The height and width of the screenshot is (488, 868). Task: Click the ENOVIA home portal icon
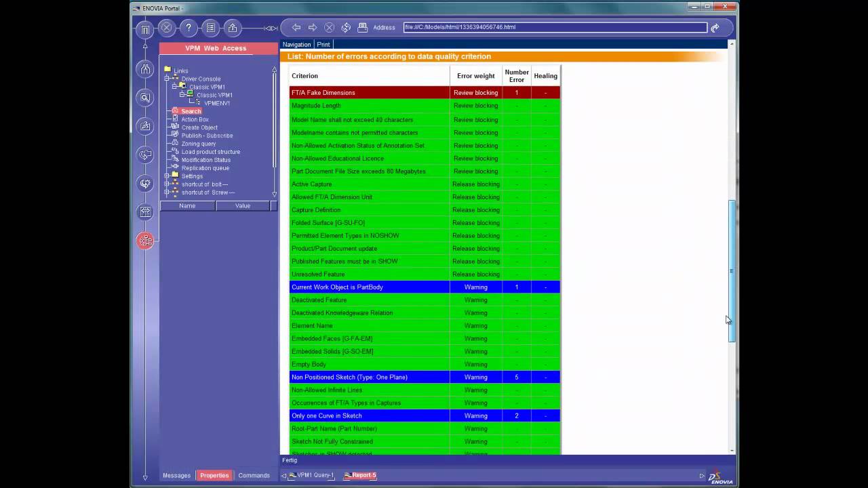click(x=144, y=29)
